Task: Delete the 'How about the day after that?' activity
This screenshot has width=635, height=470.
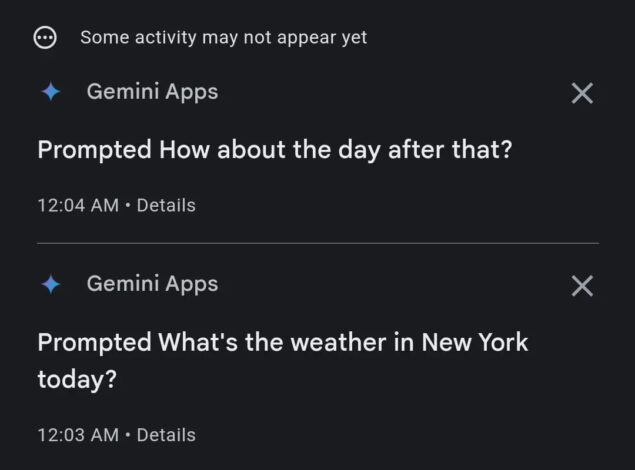Action: (582, 93)
